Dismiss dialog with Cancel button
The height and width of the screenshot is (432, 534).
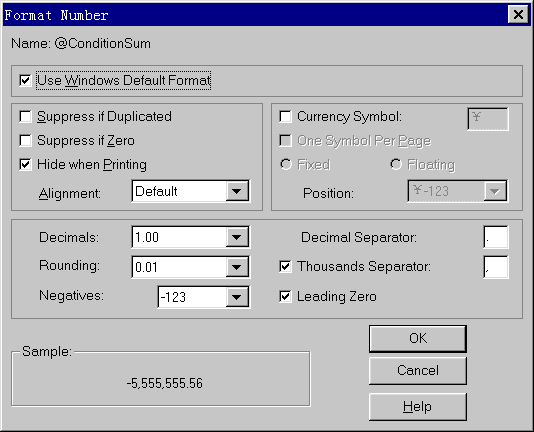pos(418,371)
